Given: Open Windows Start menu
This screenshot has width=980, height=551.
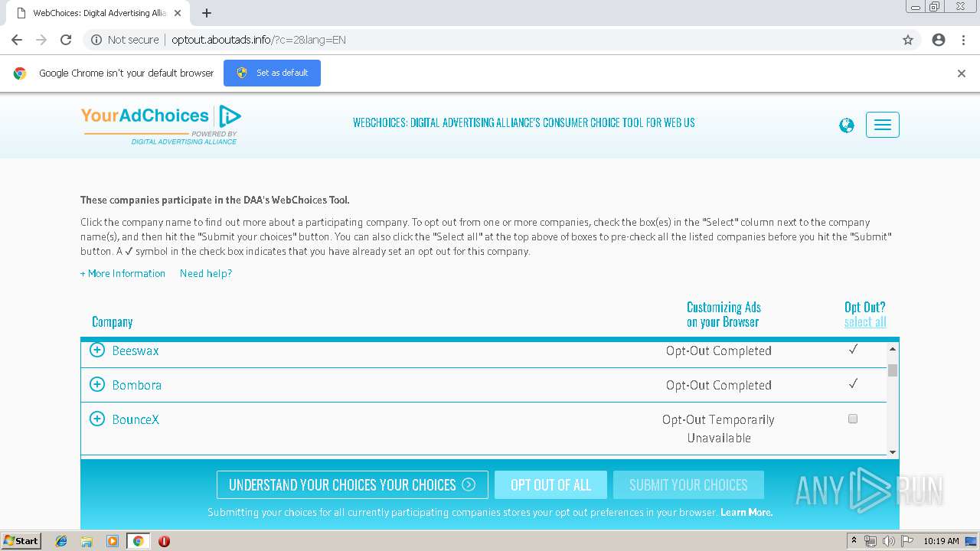Looking at the screenshot, I should (21, 541).
